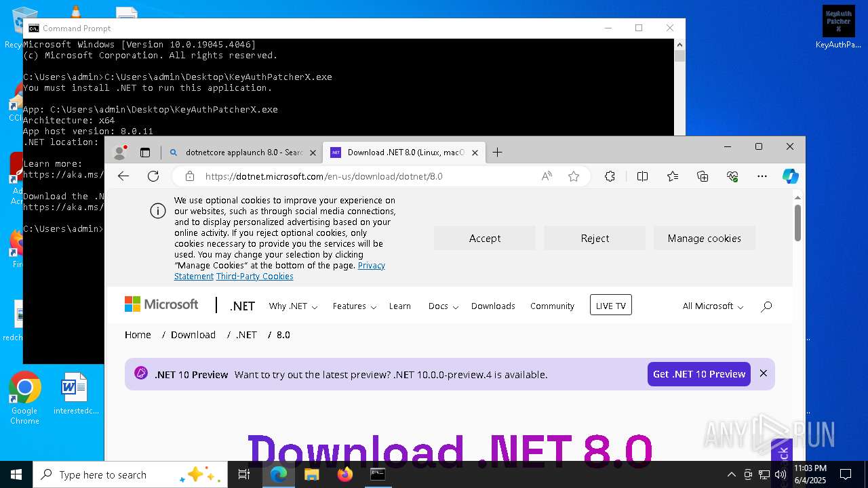Open tab actions menu icon

(145, 152)
